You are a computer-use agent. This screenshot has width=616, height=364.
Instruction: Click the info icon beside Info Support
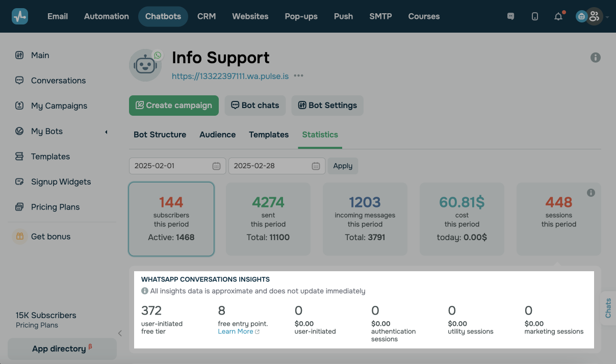(595, 58)
